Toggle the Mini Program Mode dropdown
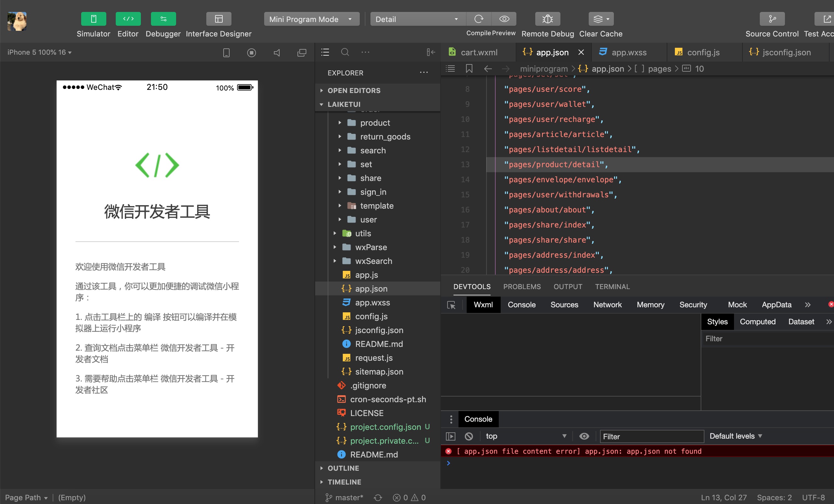The image size is (834, 504). [x=352, y=19]
